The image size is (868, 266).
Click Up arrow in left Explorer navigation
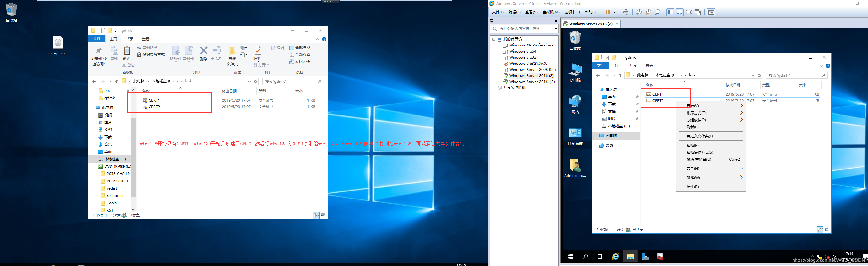pyautogui.click(x=117, y=81)
